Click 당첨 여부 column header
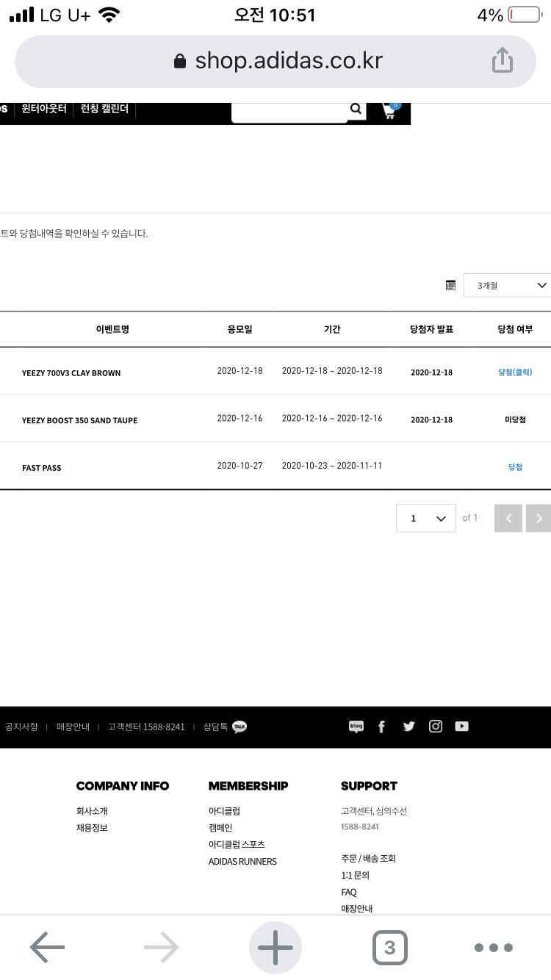Screen dimensions: 551x980 (515, 329)
